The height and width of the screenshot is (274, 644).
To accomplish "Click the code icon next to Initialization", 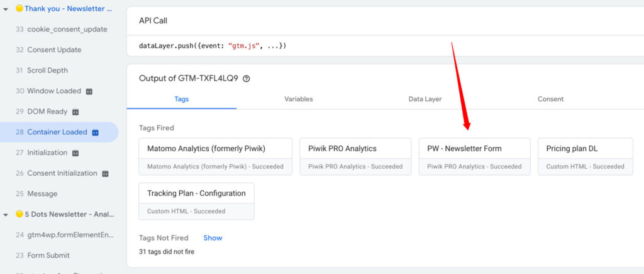I will [75, 153].
